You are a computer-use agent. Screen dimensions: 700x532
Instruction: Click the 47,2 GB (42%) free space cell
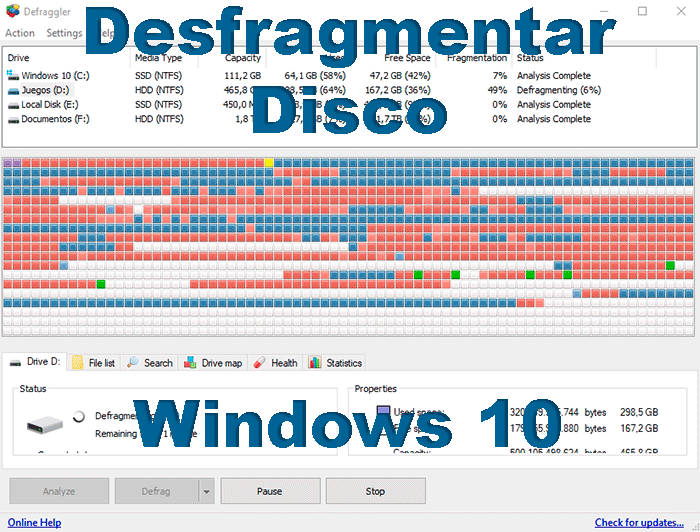click(x=400, y=76)
